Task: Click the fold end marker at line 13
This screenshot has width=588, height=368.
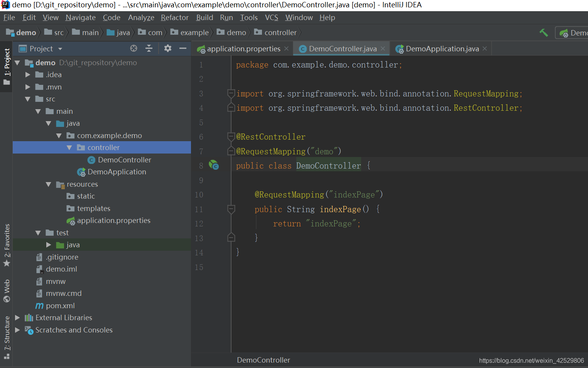Action: pos(231,238)
